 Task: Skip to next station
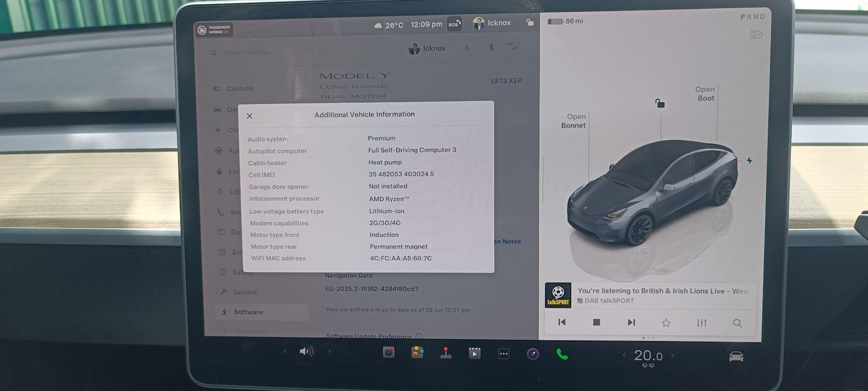[x=631, y=322]
